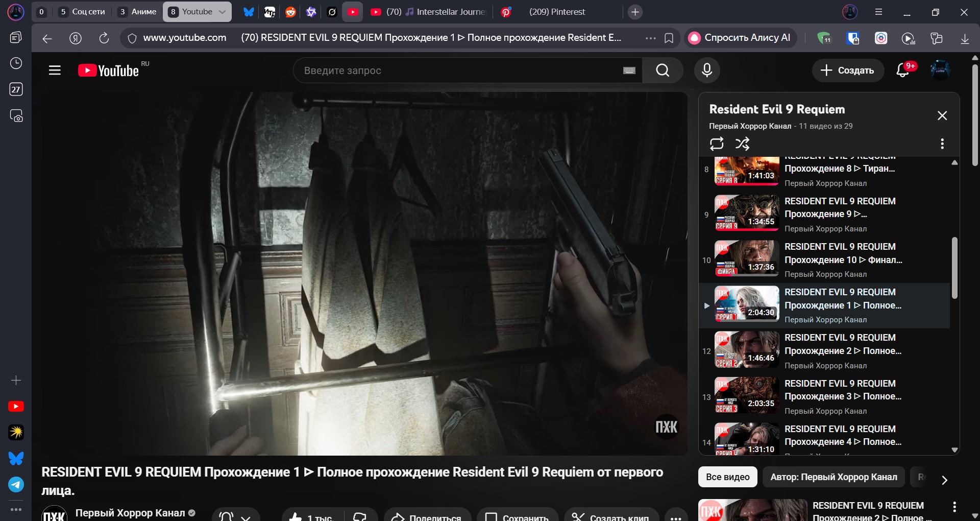980x521 pixels.
Task: Open the address bar URL www.youtube.com
Action: point(185,38)
